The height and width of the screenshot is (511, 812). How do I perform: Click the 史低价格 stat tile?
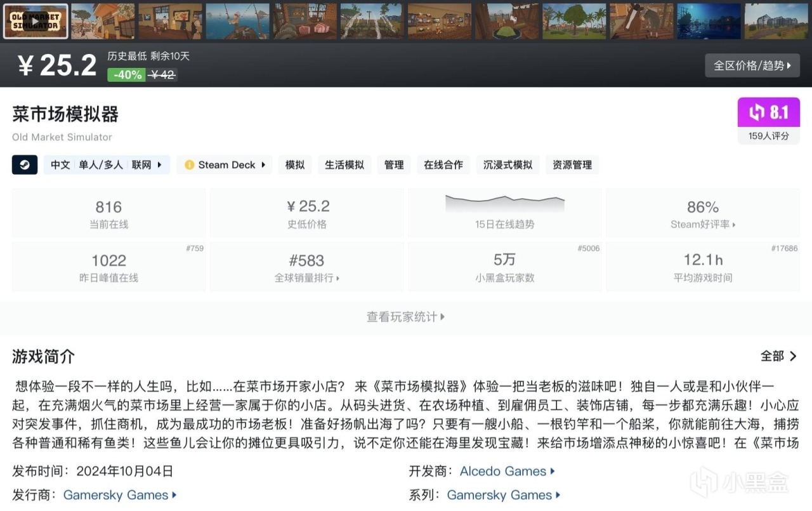tap(307, 213)
